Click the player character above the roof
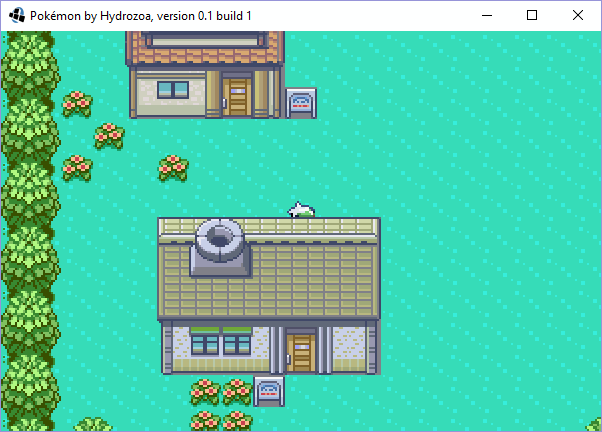The image size is (602, 432). point(301,210)
